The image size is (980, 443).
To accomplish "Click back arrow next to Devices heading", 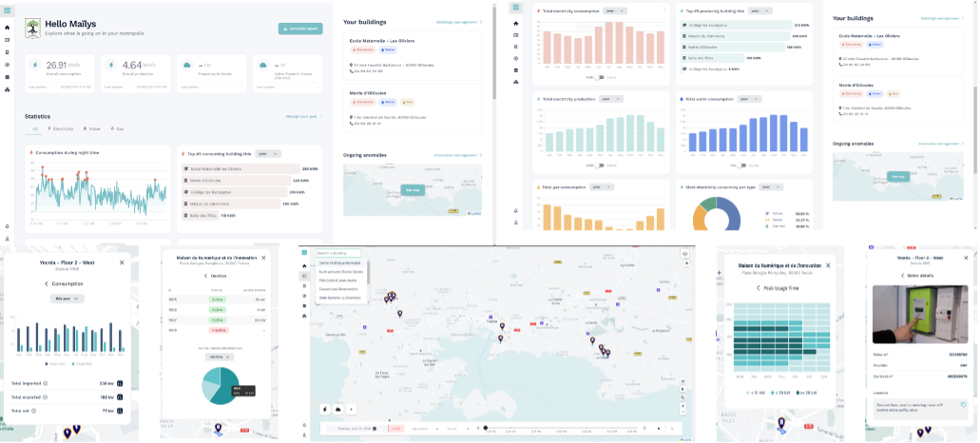I will (x=186, y=276).
